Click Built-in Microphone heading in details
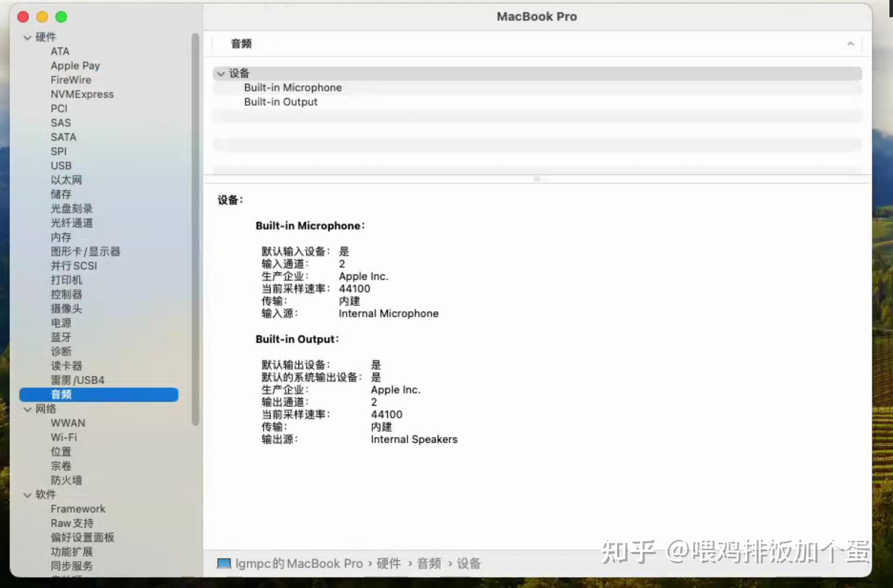This screenshot has height=588, width=893. point(310,226)
